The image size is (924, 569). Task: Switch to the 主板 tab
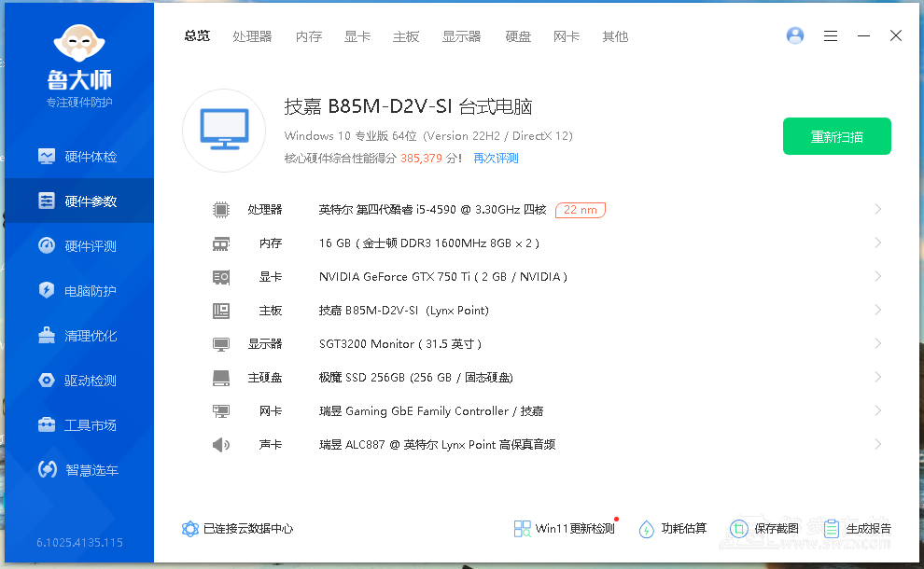[406, 36]
